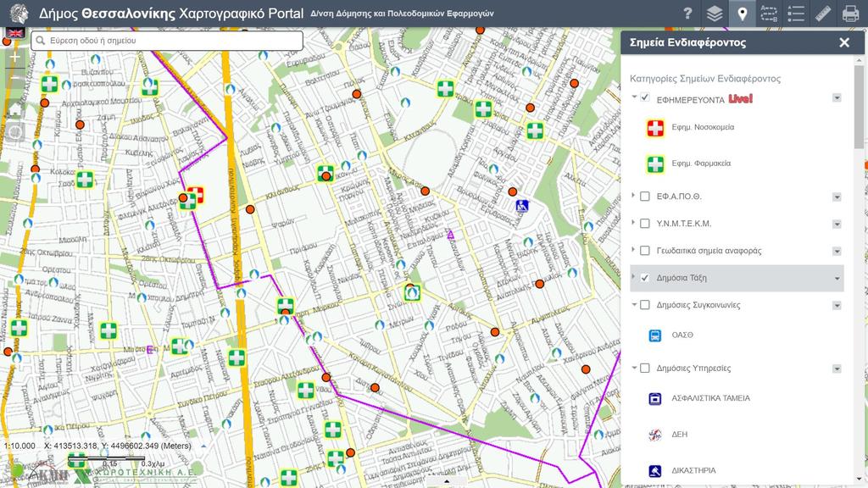
Task: Click the ΔΕΗ legend icon
Action: point(655,435)
